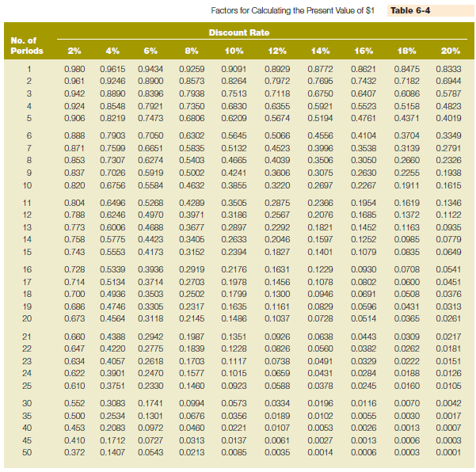Click the period 7 row label
This screenshot has height=472, width=476.
click(29, 148)
